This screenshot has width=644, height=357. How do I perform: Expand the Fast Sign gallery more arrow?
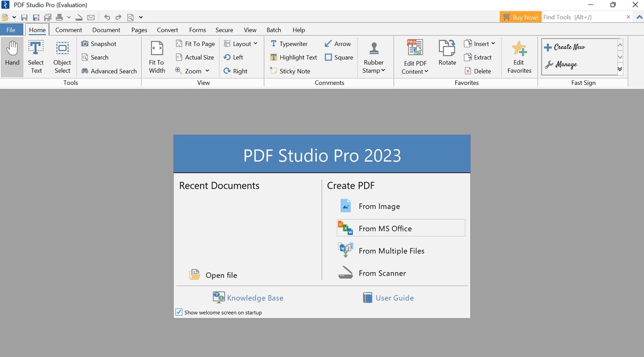(x=620, y=69)
